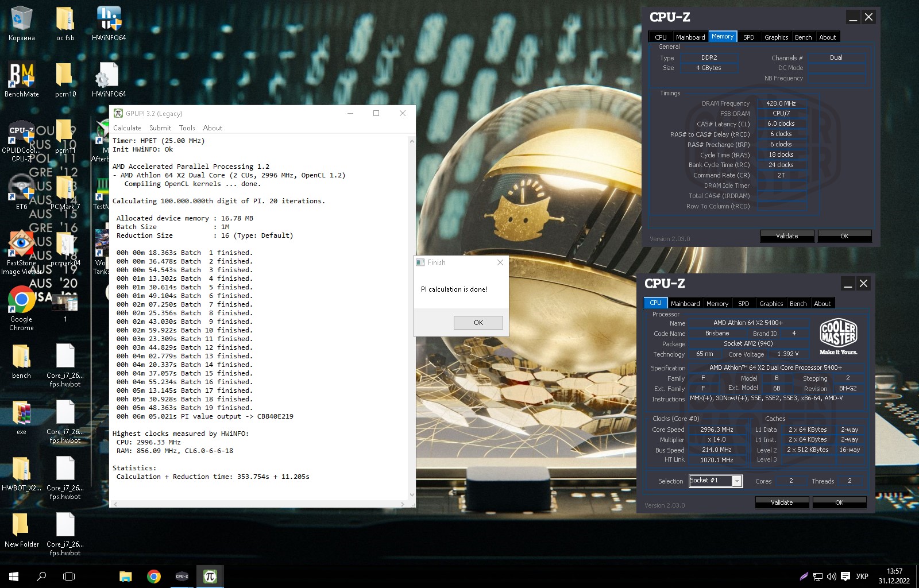Image resolution: width=919 pixels, height=588 pixels.
Task: Click OK in lower CPU-Z CPU window
Action: (839, 502)
